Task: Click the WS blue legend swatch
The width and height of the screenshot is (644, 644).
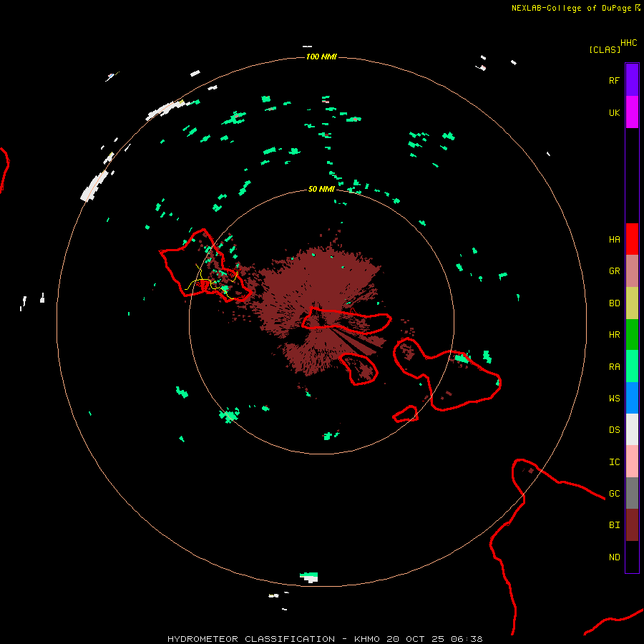Action: pos(632,398)
